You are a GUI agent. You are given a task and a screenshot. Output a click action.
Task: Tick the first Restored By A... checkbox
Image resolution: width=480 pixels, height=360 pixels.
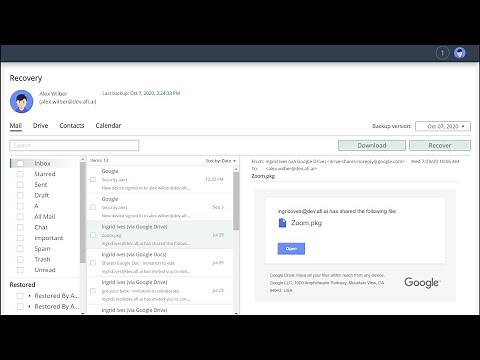coord(20,296)
